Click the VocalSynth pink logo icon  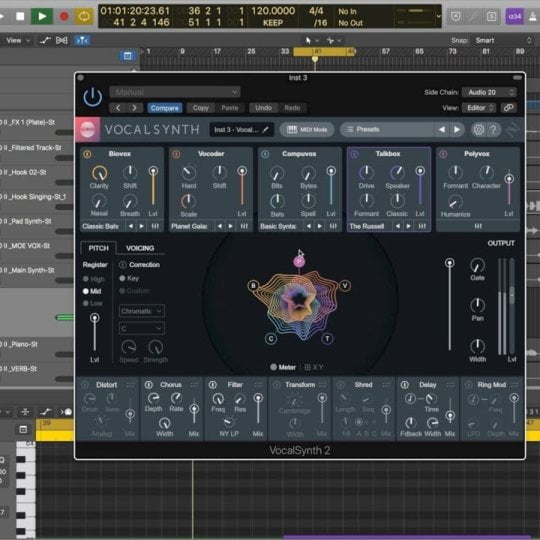tap(87, 130)
